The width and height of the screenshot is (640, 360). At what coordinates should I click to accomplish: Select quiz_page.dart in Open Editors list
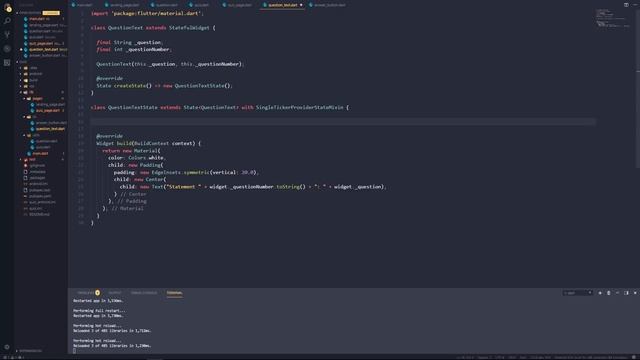tap(41, 43)
